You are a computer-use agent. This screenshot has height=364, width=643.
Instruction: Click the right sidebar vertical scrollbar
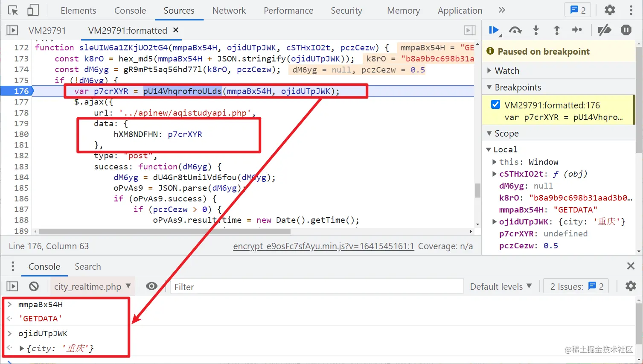click(x=639, y=100)
